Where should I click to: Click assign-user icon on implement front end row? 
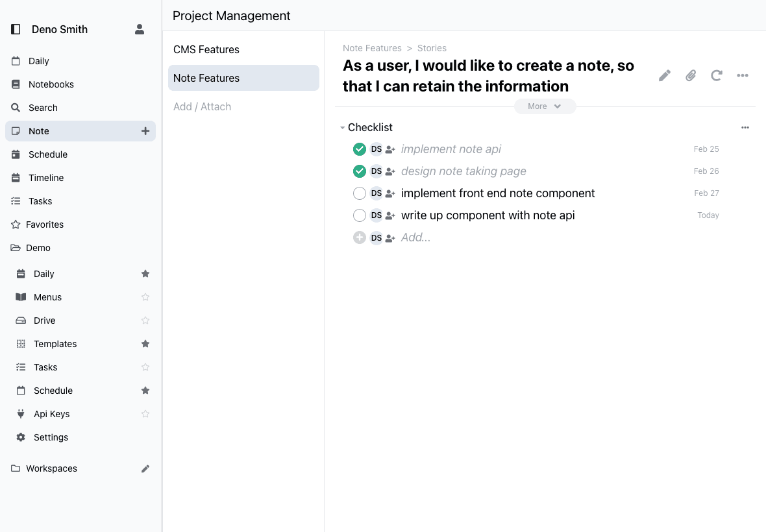point(390,193)
